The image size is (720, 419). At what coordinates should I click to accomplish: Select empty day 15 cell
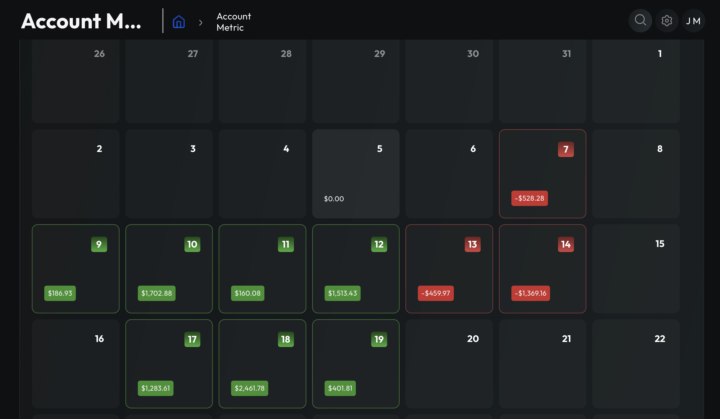point(636,268)
